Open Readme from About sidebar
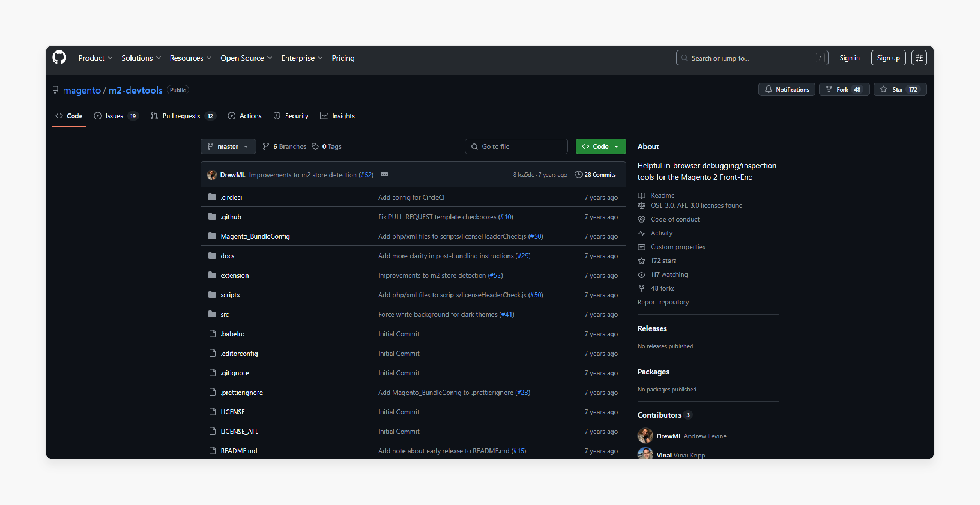Viewport: 980px width, 505px height. [662, 195]
